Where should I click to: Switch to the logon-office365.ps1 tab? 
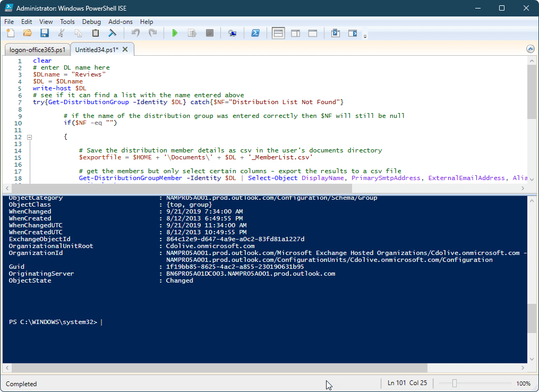37,48
